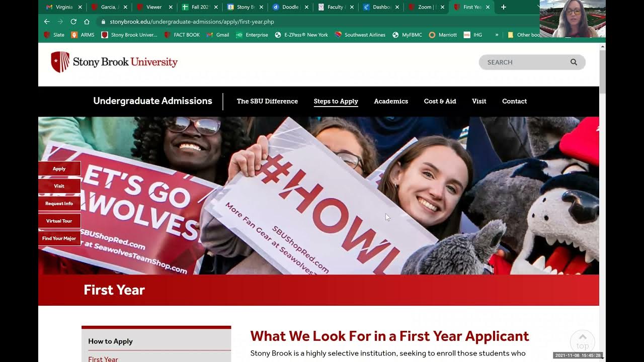Open the Undergraduate Admissions heading link
The image size is (644, 362).
pos(152,101)
